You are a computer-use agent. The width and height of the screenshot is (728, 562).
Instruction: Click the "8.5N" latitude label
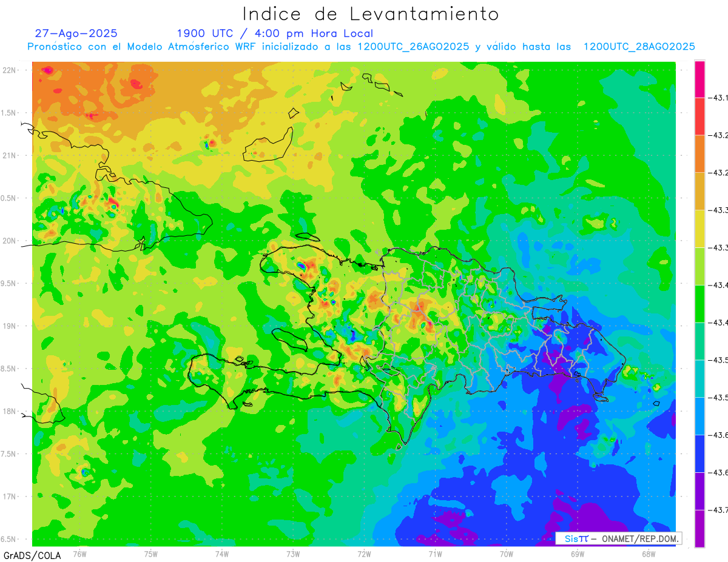[x=9, y=369]
